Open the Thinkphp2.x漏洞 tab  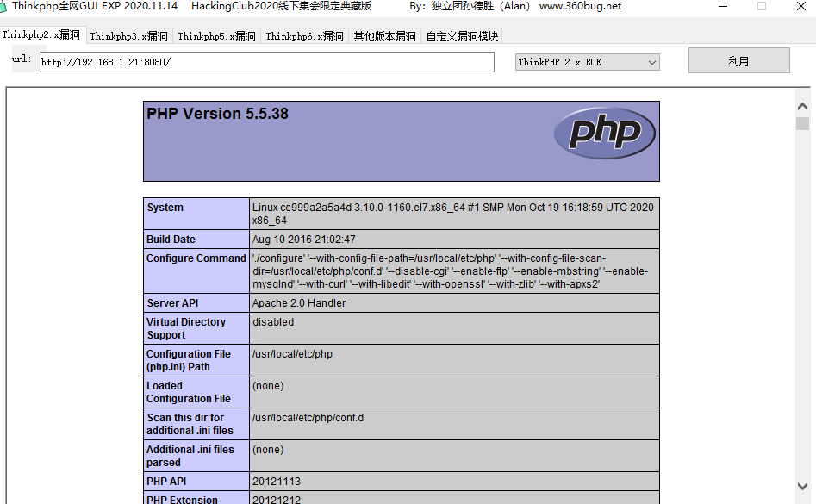click(x=41, y=34)
